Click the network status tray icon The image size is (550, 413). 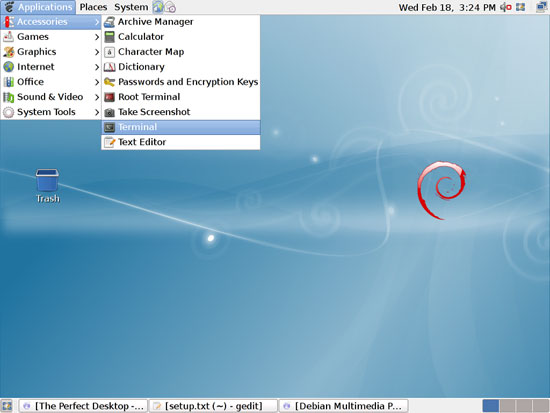pyautogui.click(x=542, y=7)
